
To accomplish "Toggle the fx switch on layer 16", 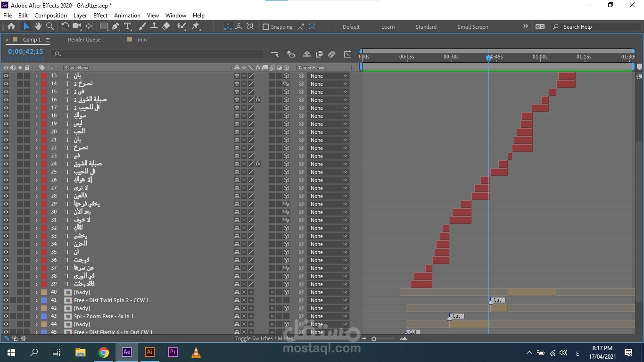I will (x=258, y=99).
